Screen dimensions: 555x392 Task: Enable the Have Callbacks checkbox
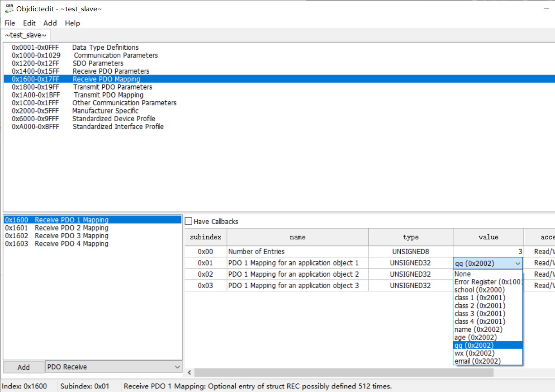(x=189, y=221)
